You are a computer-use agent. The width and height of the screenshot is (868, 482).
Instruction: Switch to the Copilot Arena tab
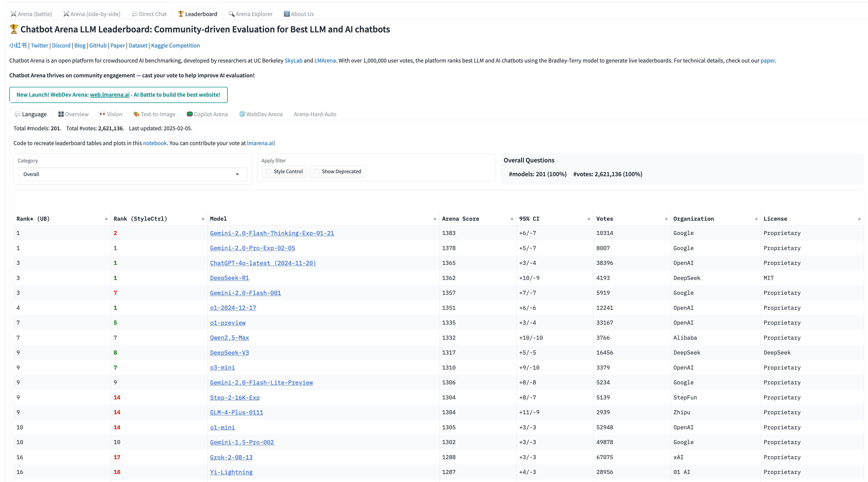coord(207,114)
